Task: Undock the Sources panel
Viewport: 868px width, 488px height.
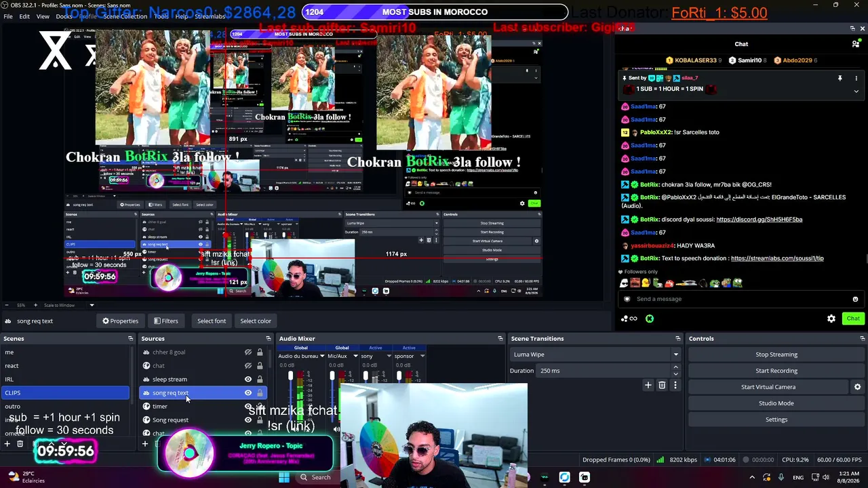Action: click(x=268, y=339)
